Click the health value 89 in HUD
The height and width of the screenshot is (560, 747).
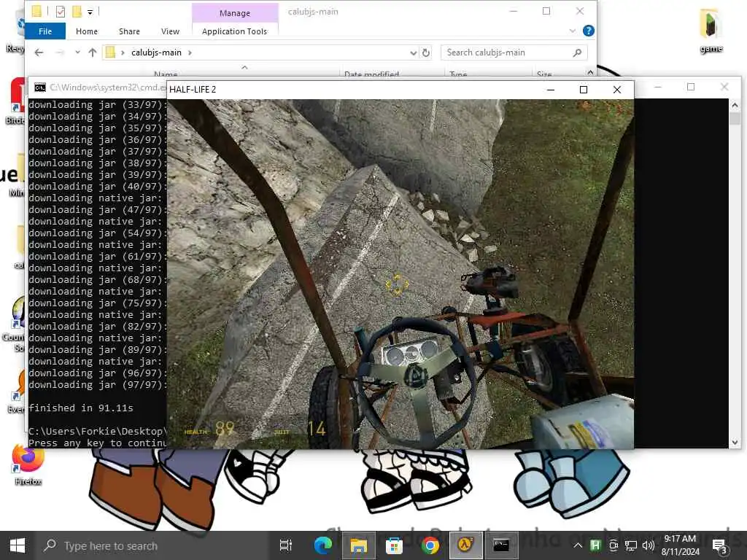click(225, 429)
